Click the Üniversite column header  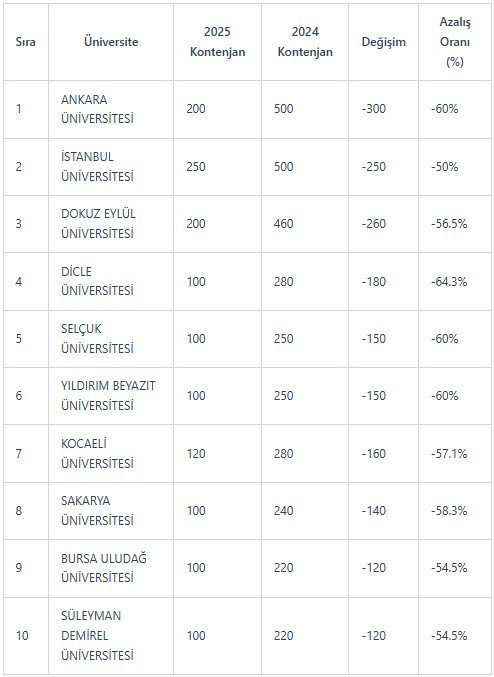[x=111, y=42]
